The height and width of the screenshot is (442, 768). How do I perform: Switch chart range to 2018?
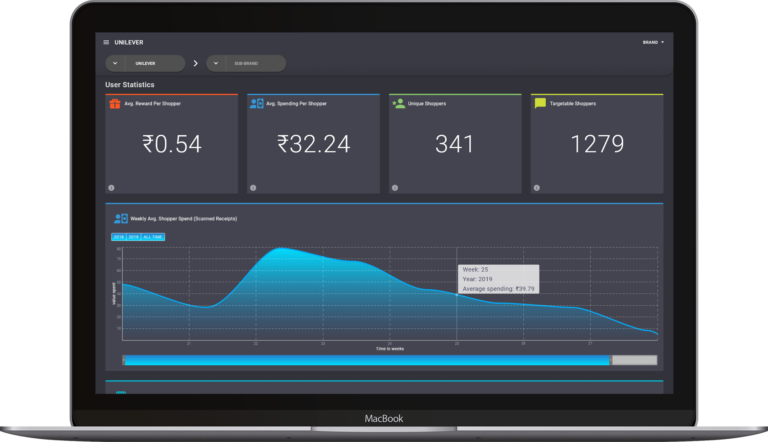119,237
